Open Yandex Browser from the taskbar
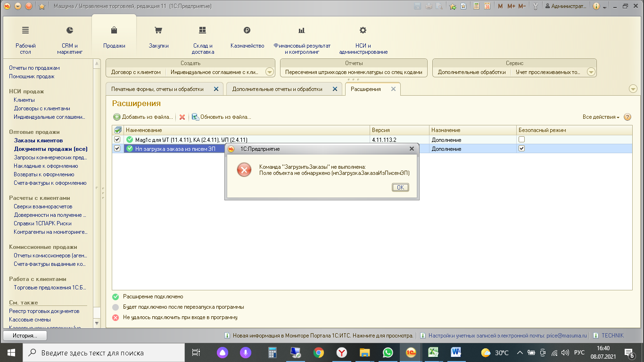The image size is (644, 362). [342, 353]
